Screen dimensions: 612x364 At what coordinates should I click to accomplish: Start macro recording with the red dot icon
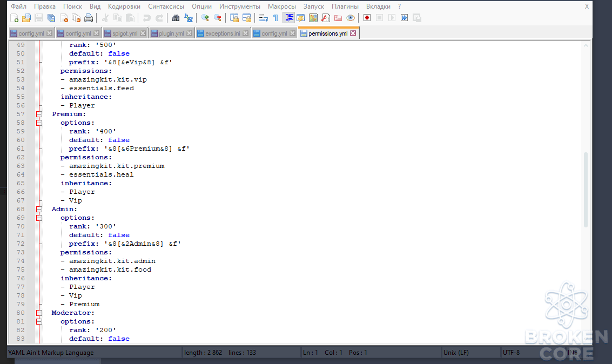tap(367, 18)
